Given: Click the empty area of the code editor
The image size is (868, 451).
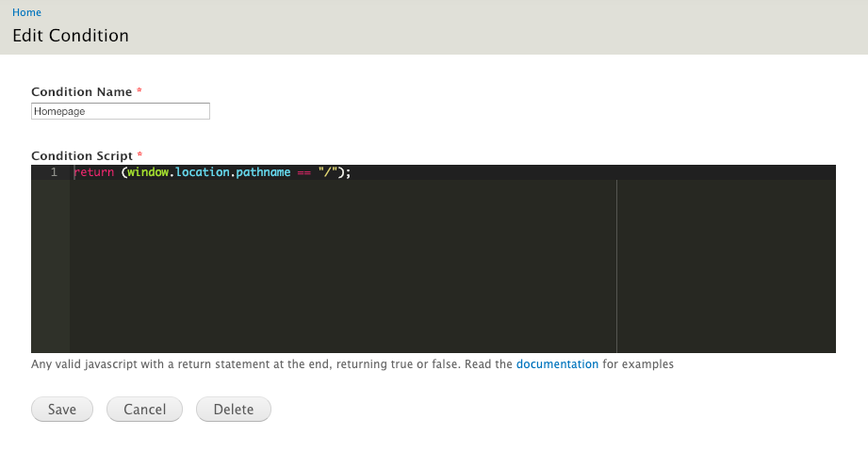Looking at the screenshot, I should (343, 266).
